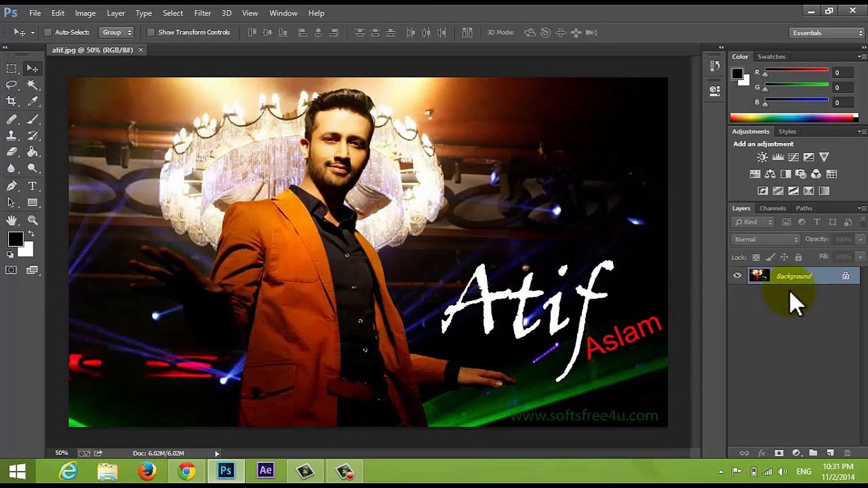The image size is (868, 488).
Task: Toggle lock transparent pixels
Action: [756, 258]
